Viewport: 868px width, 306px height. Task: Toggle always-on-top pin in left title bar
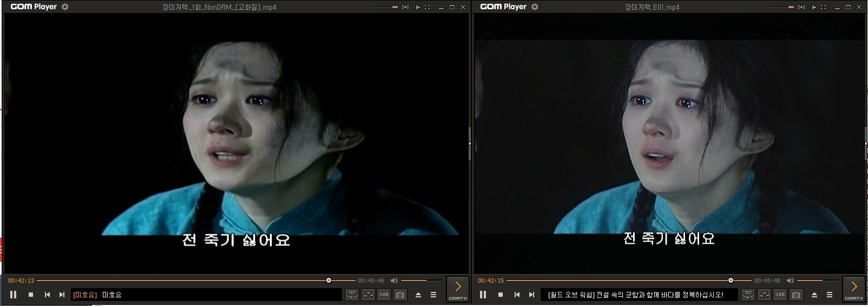[x=417, y=7]
